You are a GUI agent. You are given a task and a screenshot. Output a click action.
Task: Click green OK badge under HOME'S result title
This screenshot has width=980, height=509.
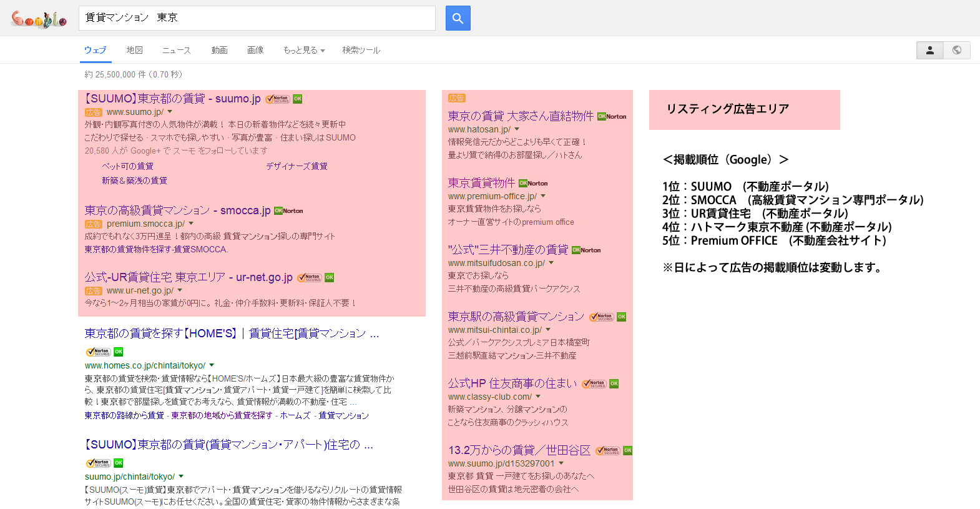pos(119,352)
